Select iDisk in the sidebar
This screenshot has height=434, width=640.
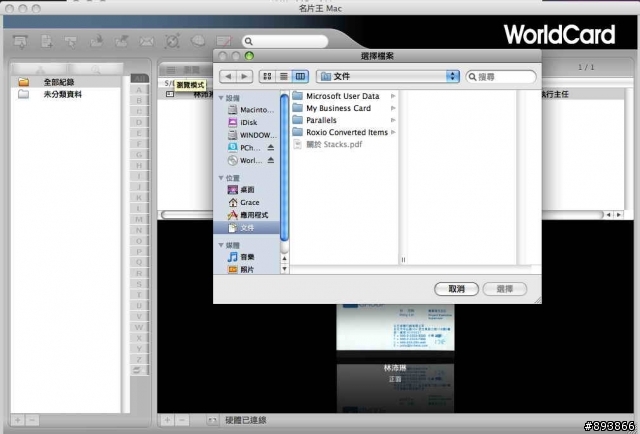pos(243,122)
